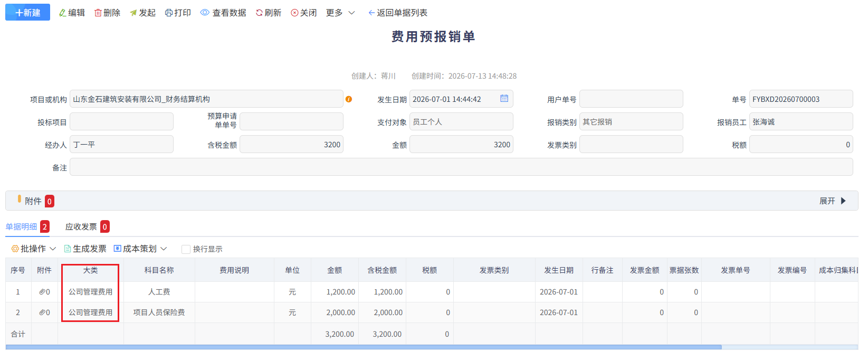Click the 用户单号 input field

pyautogui.click(x=631, y=99)
